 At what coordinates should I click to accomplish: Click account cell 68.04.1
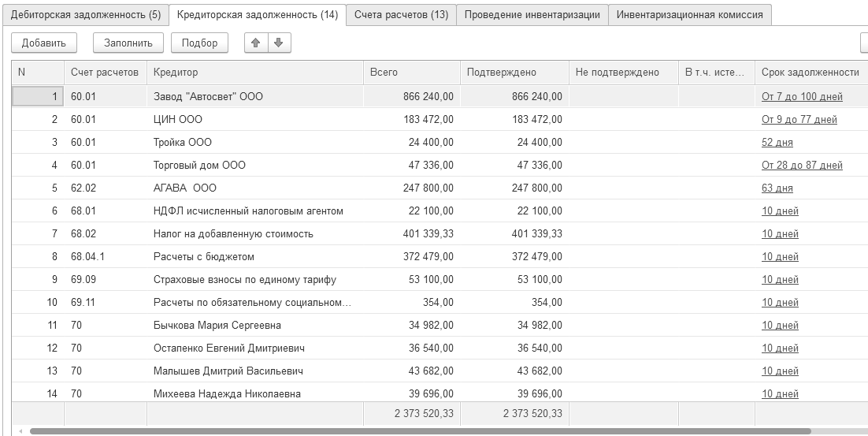[x=106, y=256]
